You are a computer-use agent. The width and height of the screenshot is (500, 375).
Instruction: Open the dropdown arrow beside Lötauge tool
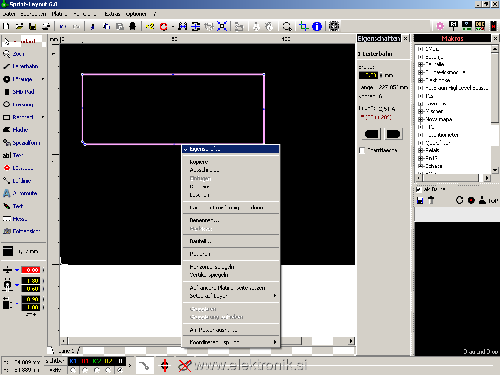coord(43,79)
